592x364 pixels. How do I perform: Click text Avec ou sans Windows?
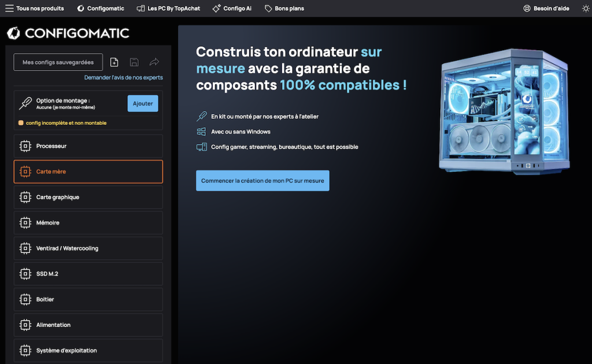240,132
